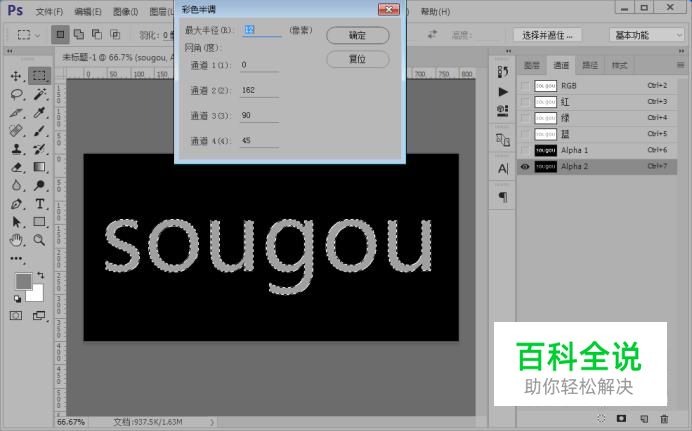The height and width of the screenshot is (431, 692).
Task: Delete the current channel
Action: [x=664, y=418]
